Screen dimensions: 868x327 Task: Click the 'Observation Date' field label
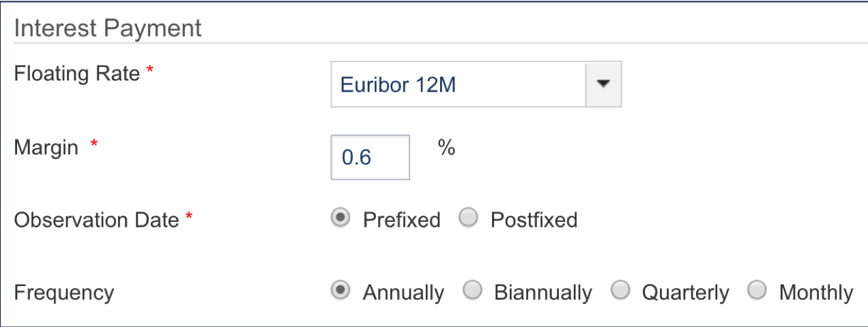96,220
